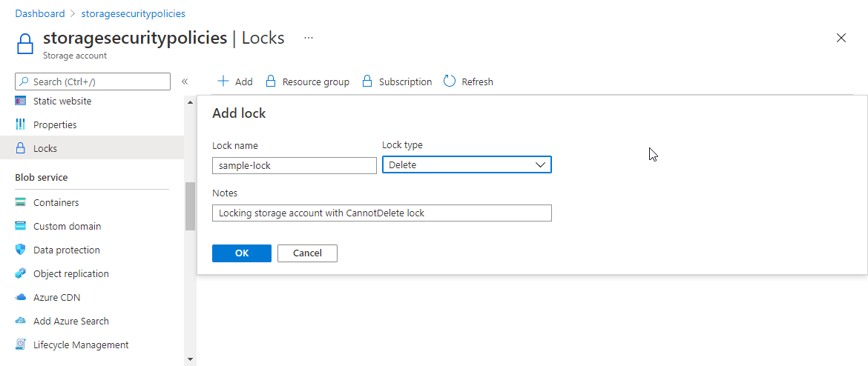Click the Object replication icon
868x366 pixels.
(21, 273)
